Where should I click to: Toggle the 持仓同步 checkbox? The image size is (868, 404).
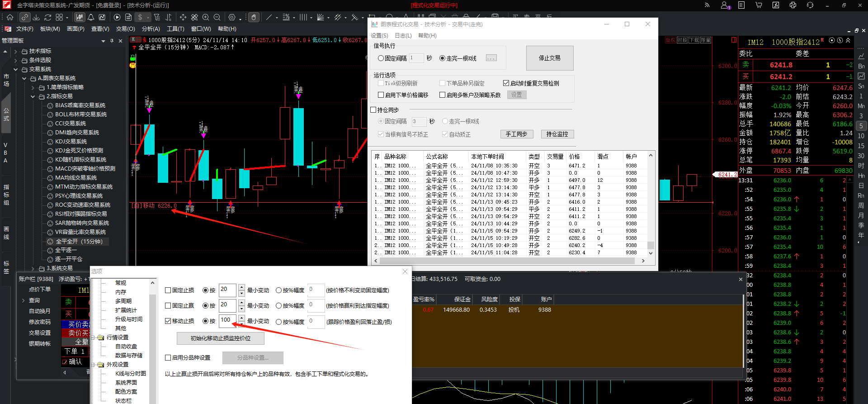tap(373, 110)
